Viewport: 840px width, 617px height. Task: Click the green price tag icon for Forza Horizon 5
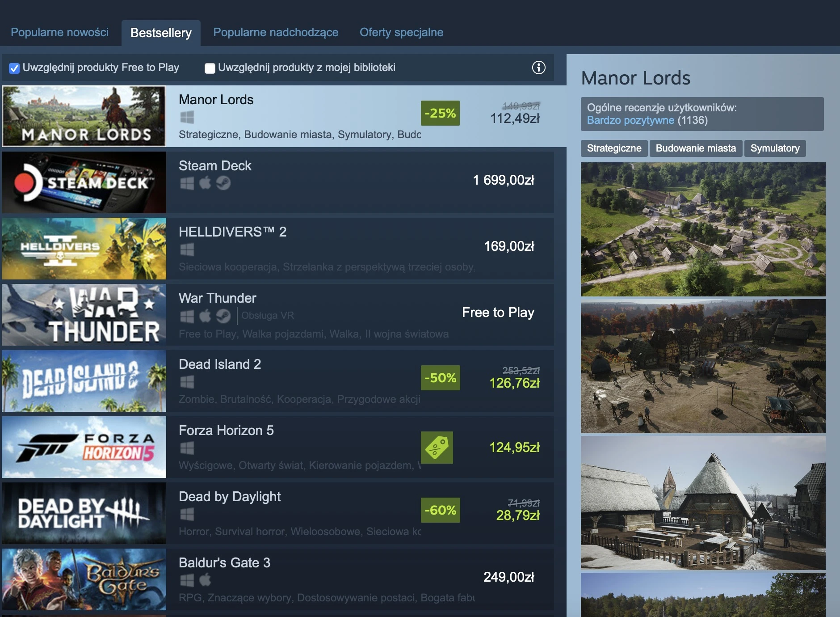pyautogui.click(x=437, y=448)
